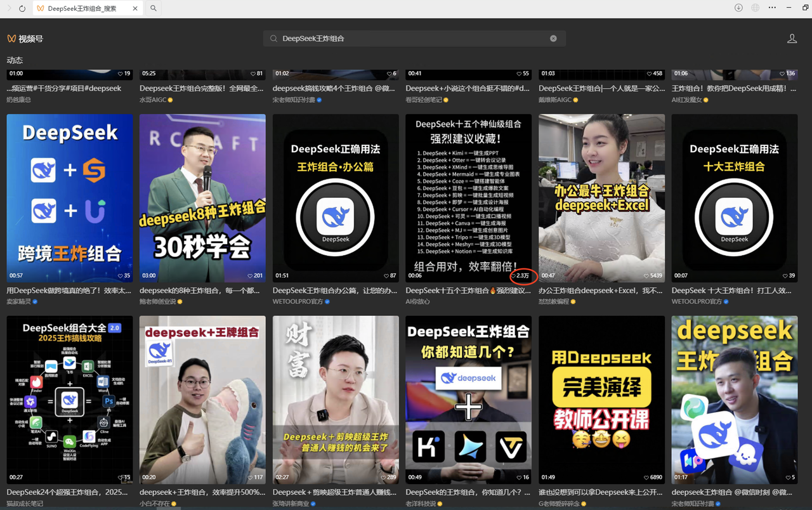Open the downloads icon in the title bar

pyautogui.click(x=738, y=8)
